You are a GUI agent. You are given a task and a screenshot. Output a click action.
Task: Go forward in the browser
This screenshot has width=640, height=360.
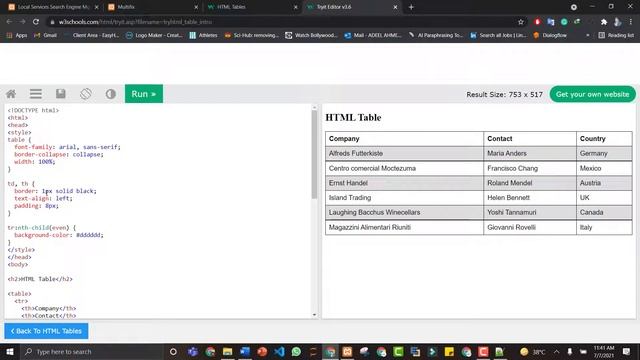(22, 22)
